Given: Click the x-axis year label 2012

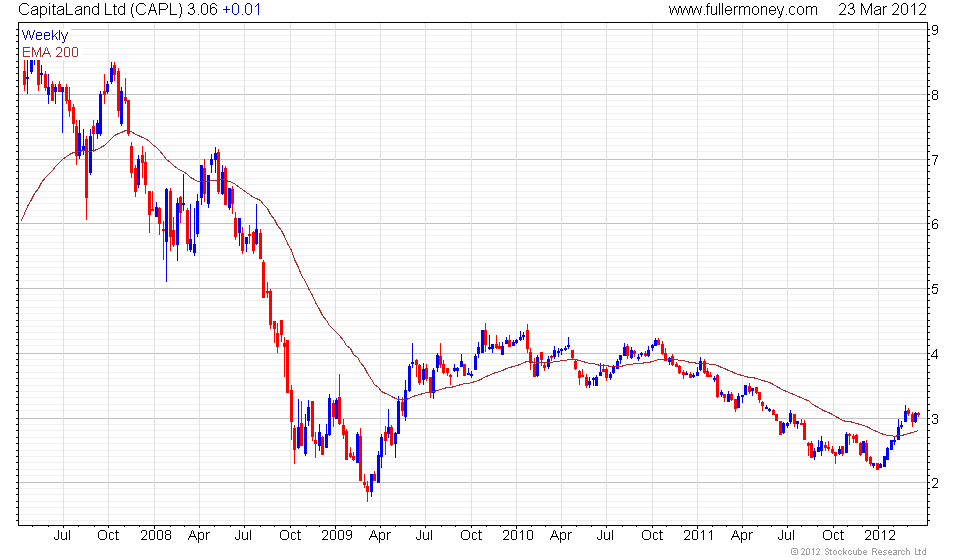Looking at the screenshot, I should pos(880,536).
